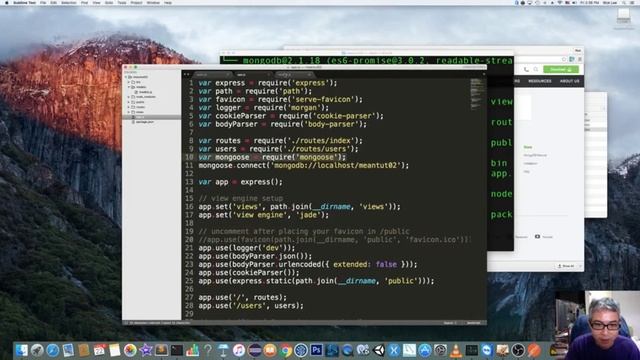The height and width of the screenshot is (360, 640).
Task: Open the File menu
Action: [x=43, y=2]
